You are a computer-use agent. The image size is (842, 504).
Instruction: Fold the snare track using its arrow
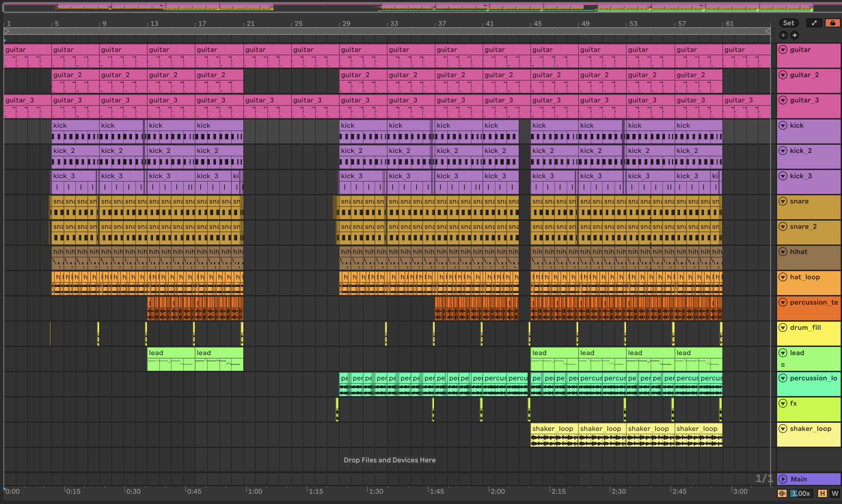(783, 201)
